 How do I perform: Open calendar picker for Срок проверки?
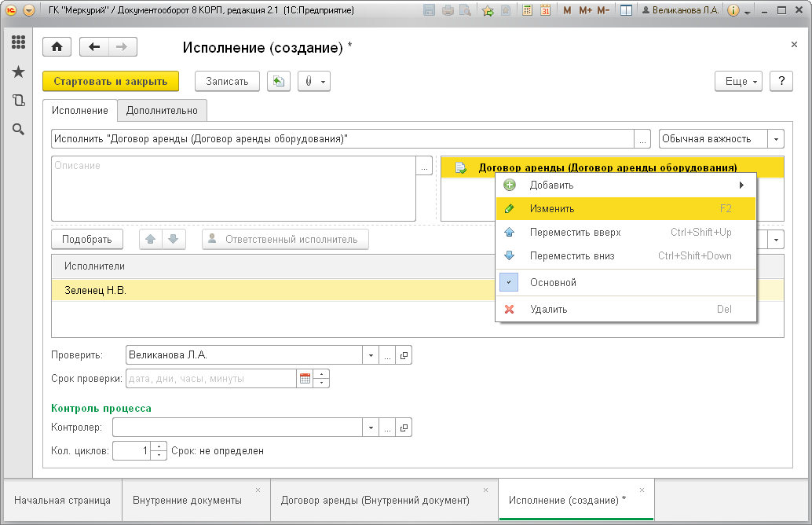click(x=305, y=378)
